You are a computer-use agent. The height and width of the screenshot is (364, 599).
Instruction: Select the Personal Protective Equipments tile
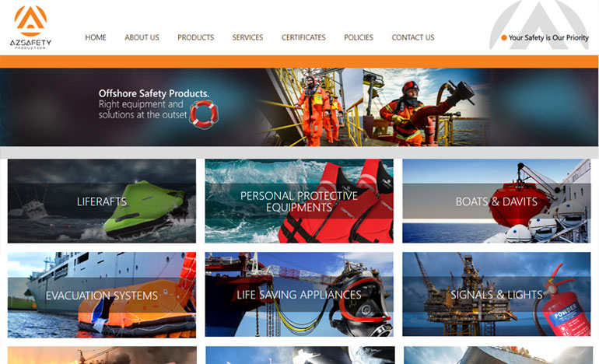coord(299,201)
